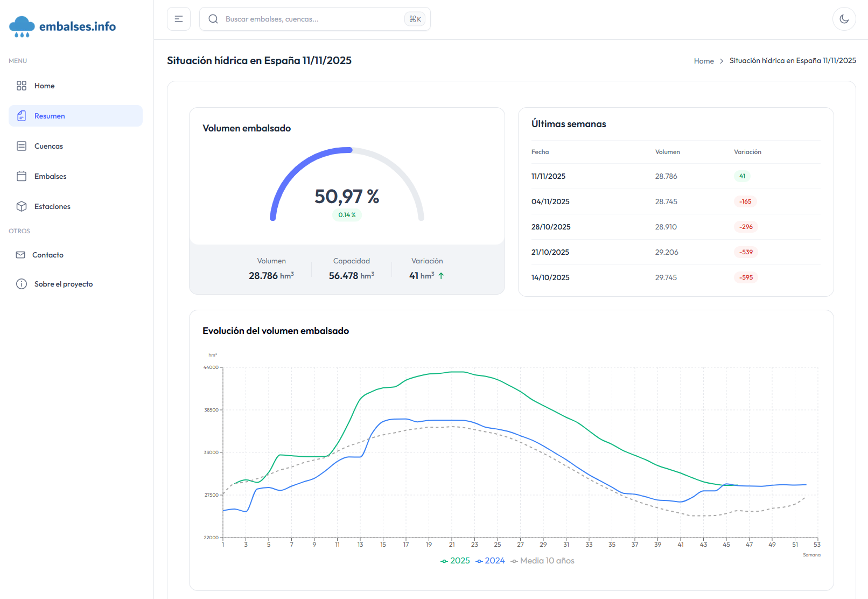
Task: Click the Contacto envelope icon
Action: coord(20,255)
